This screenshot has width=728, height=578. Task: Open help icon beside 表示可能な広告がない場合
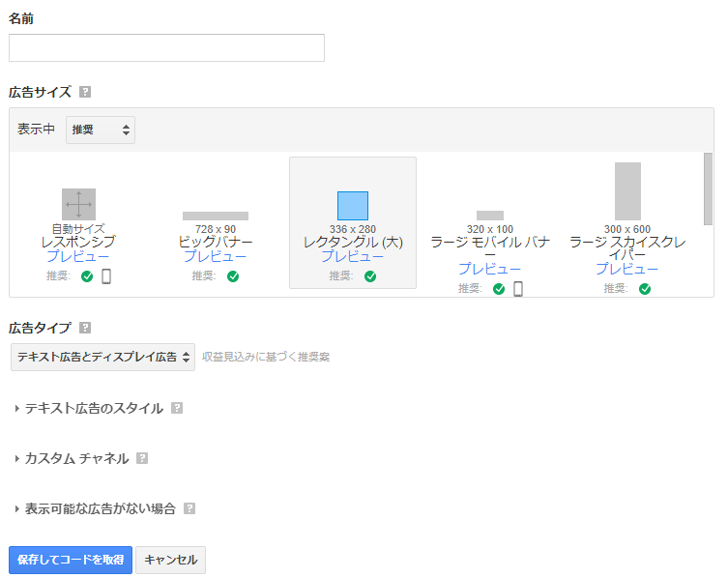click(x=189, y=508)
